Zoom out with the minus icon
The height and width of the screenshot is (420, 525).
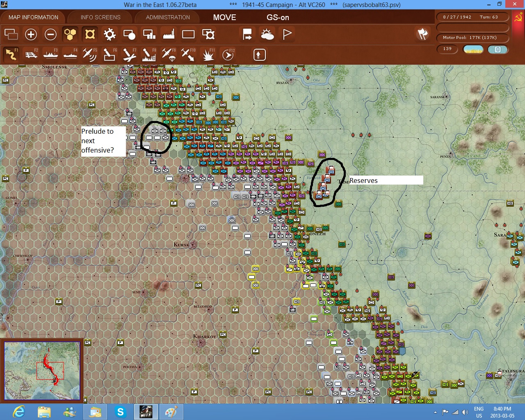click(50, 34)
